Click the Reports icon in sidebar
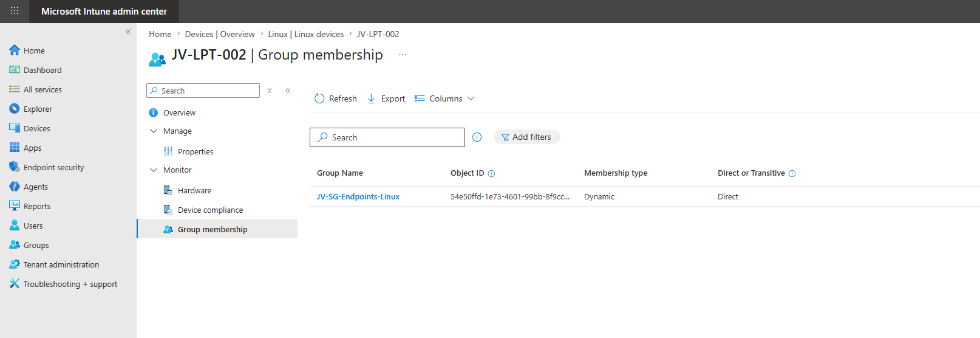This screenshot has height=338, width=980. (15, 206)
